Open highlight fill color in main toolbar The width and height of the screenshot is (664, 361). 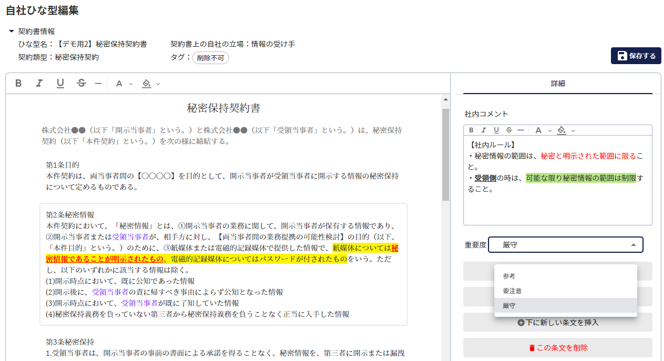[147, 83]
